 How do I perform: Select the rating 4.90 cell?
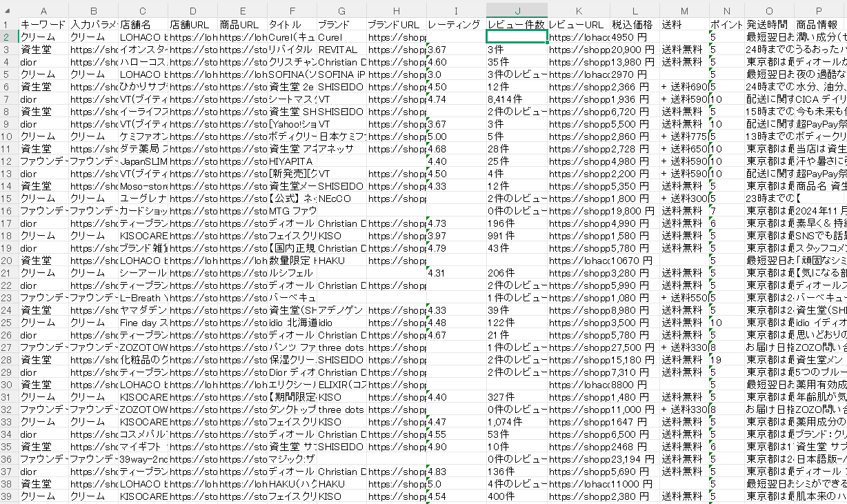point(456,447)
